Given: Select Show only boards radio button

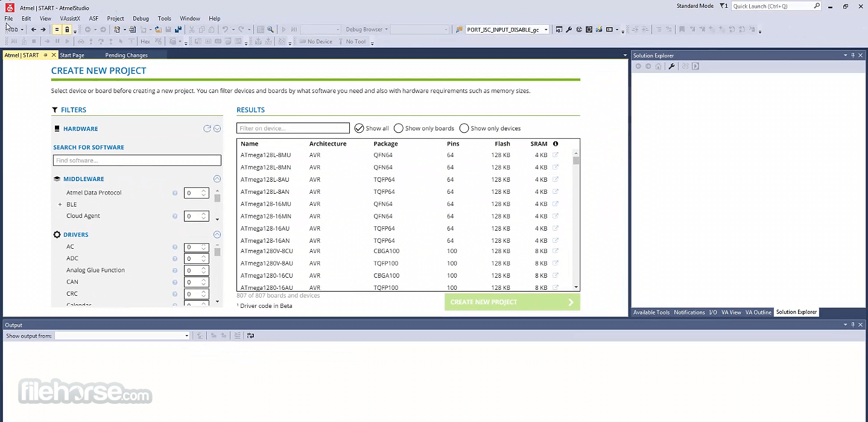Looking at the screenshot, I should pyautogui.click(x=398, y=128).
